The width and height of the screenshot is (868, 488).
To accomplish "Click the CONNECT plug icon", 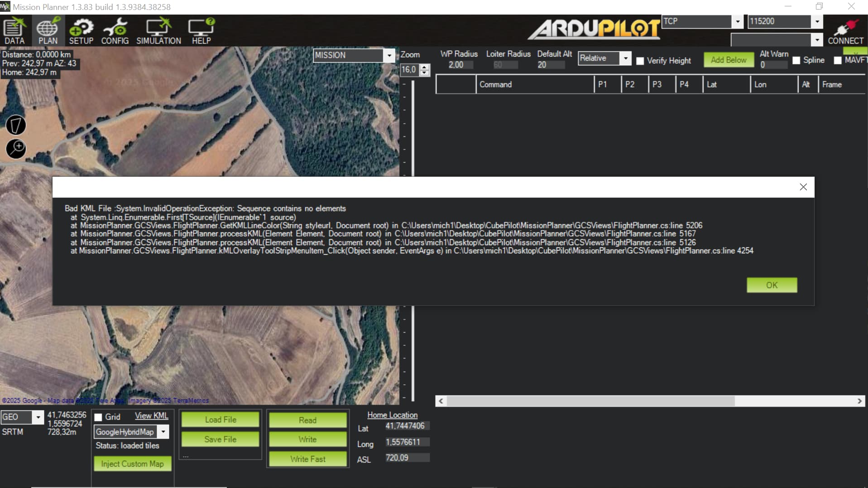I will (x=845, y=31).
